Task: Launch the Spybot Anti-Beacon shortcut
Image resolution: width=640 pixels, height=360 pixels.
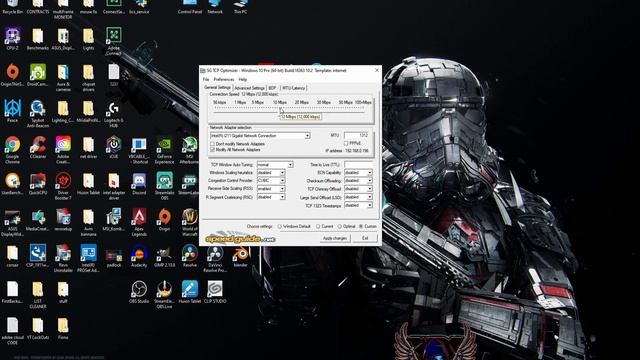Action: tap(38, 114)
